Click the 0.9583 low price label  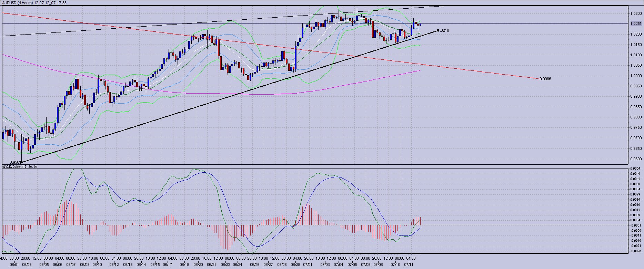14,162
